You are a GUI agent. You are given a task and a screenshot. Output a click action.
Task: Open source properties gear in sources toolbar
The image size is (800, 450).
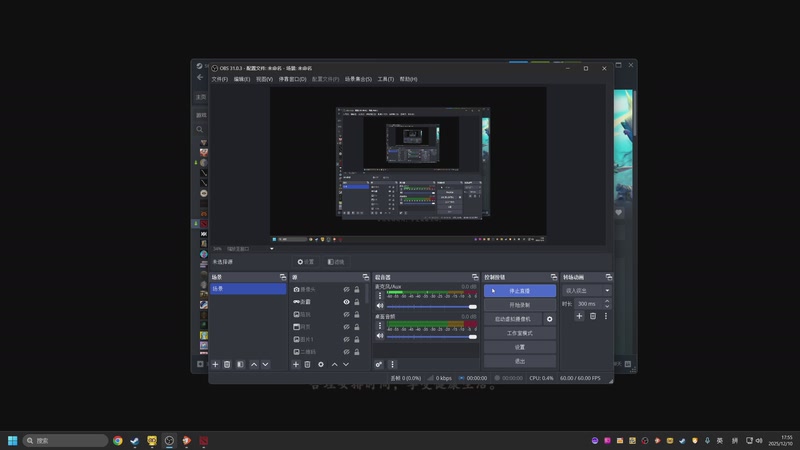[x=321, y=365]
